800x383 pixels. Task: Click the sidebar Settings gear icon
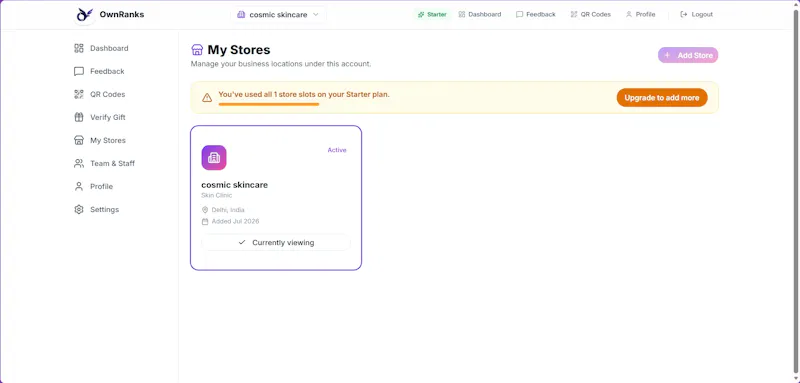tap(79, 210)
